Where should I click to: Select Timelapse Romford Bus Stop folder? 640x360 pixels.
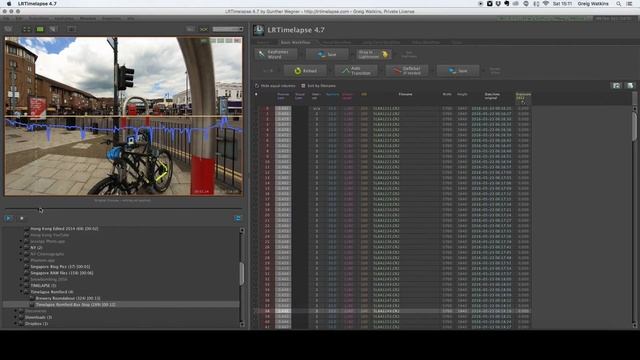pyautogui.click(x=75, y=304)
